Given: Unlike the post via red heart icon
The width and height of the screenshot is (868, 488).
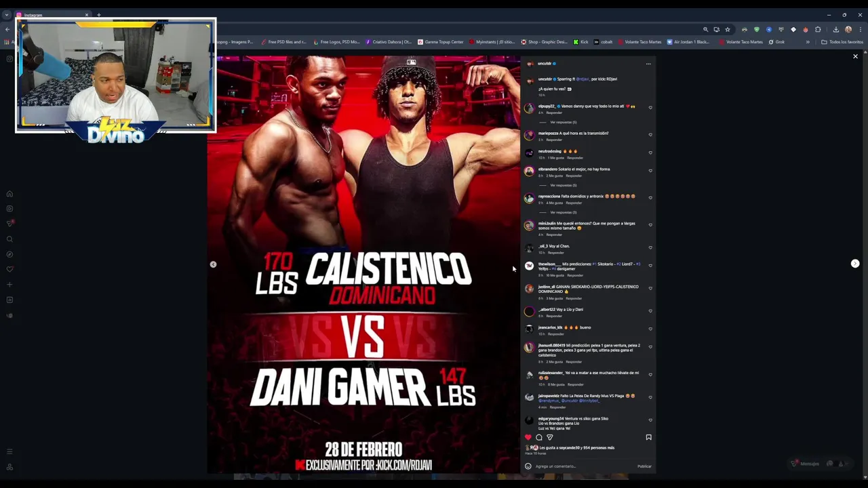Looking at the screenshot, I should pos(528,437).
